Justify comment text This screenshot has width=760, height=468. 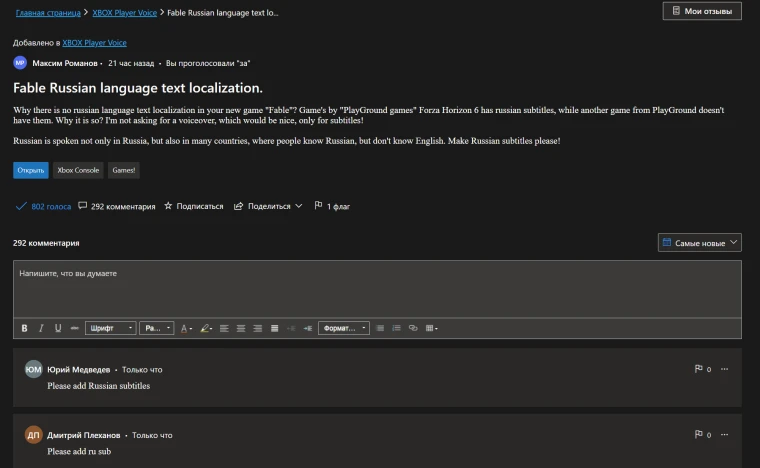point(274,328)
